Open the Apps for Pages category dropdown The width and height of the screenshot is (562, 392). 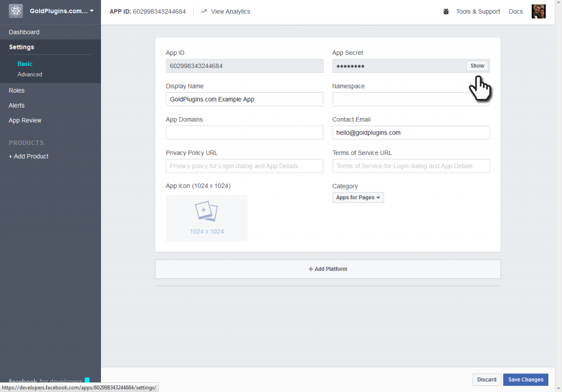(x=358, y=198)
